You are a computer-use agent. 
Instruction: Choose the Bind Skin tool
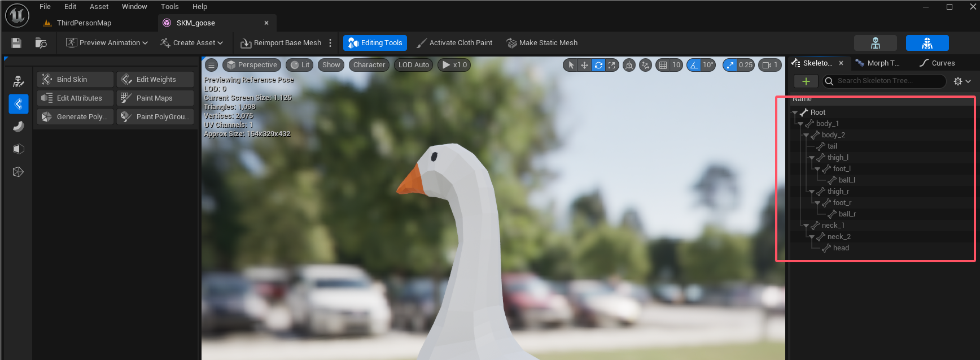tap(76, 80)
